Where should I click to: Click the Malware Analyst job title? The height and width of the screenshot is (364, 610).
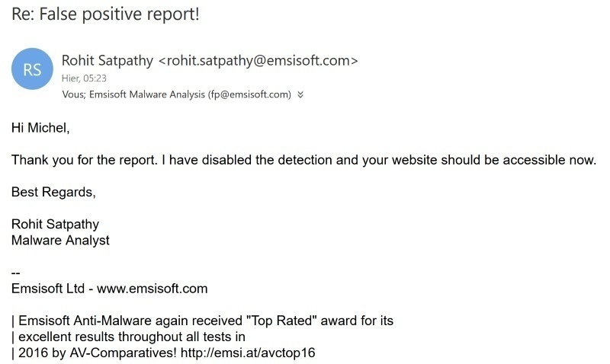[x=60, y=241]
